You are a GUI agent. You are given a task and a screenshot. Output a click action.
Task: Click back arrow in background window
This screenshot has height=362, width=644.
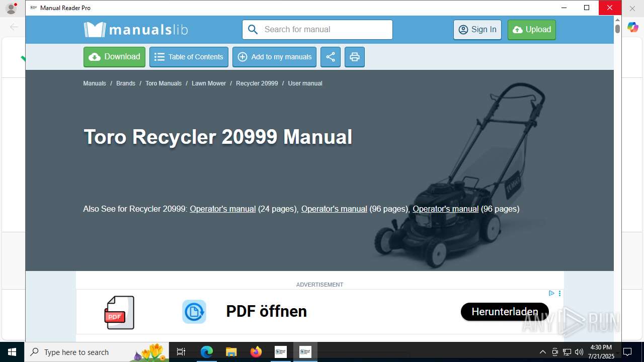(14, 27)
